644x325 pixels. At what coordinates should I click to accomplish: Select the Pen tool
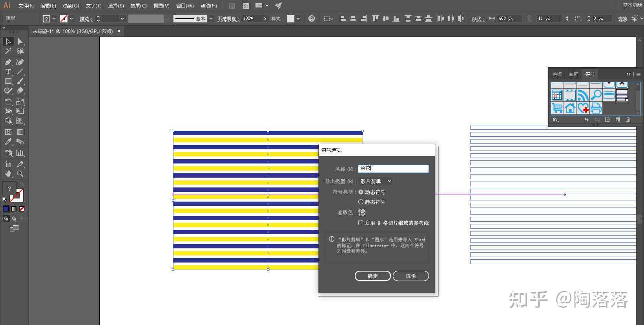8,62
